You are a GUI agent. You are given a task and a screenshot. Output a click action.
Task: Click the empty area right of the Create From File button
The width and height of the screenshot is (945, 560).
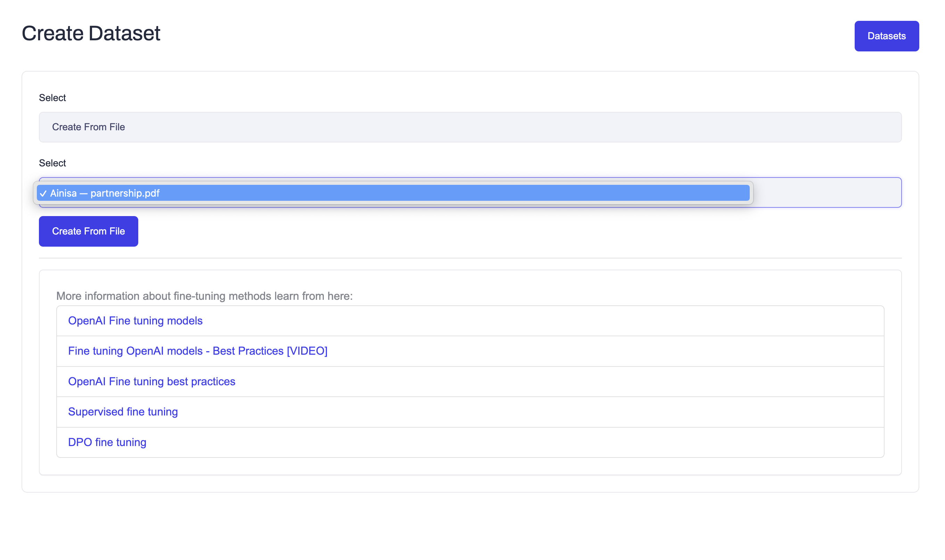tap(491, 231)
